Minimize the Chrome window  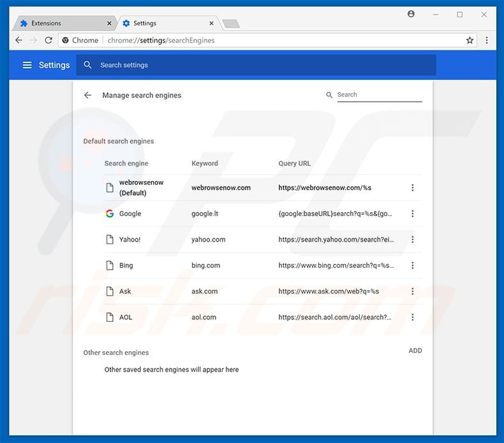pos(436,15)
